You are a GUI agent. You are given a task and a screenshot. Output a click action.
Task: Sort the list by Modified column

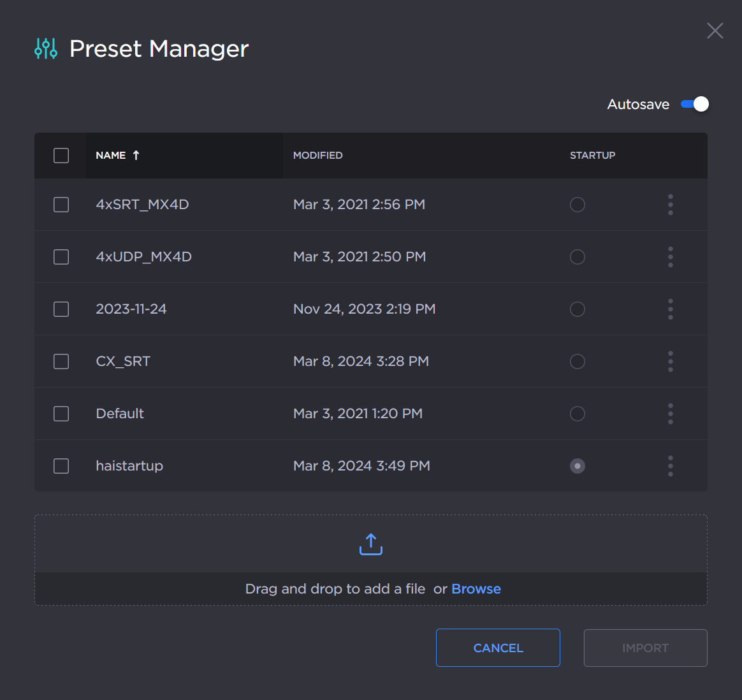point(317,156)
